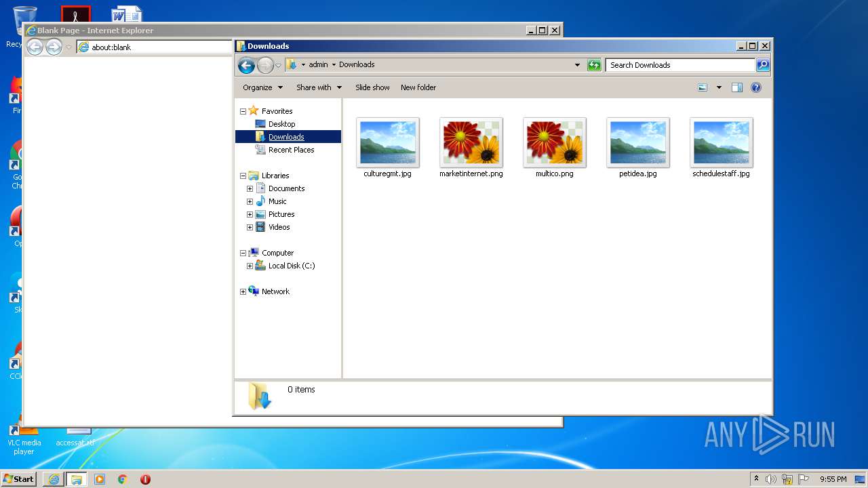The width and height of the screenshot is (868, 488).
Task: Open VLC media player desktop shortcut
Action: tap(24, 437)
